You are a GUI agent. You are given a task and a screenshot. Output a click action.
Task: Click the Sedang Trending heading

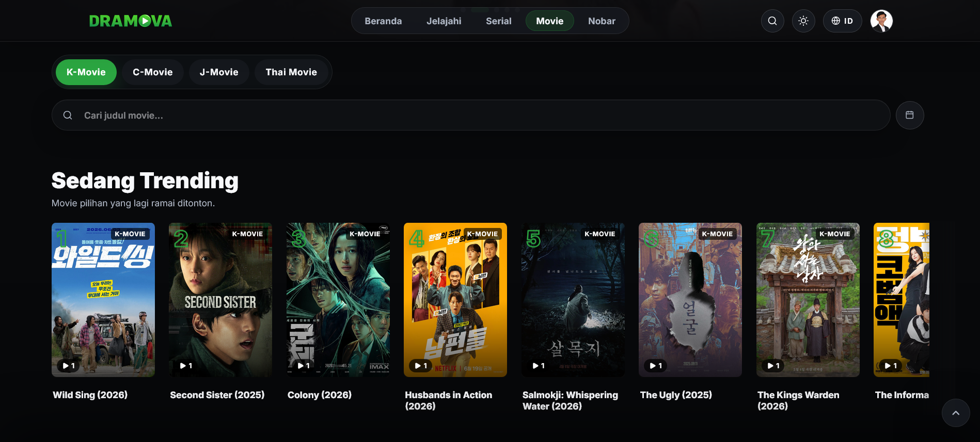[145, 181]
